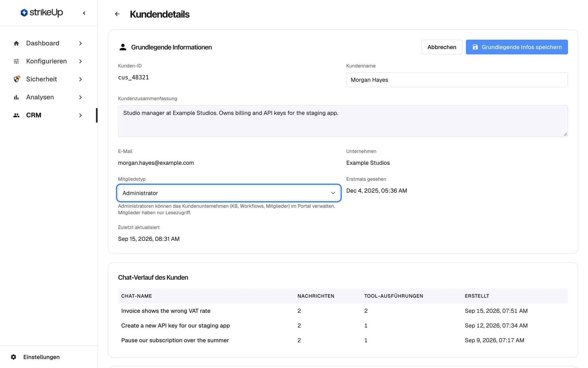Expand the Dashboard menu chevron
This screenshot has width=588, height=368.
(80, 44)
